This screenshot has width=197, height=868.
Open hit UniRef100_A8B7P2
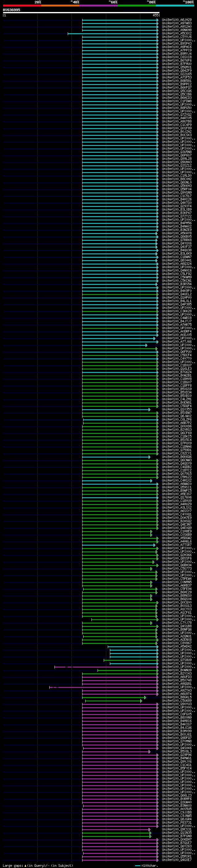click(x=176, y=423)
